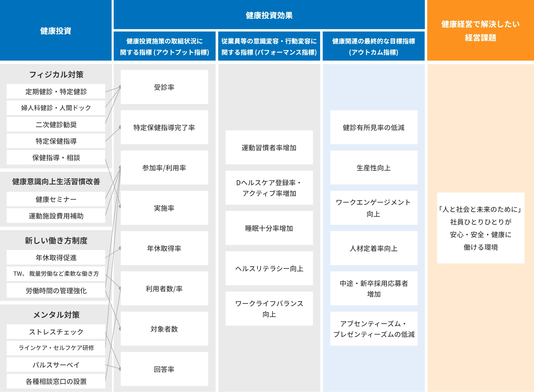The height and width of the screenshot is (392, 534).
Task: Click the 「人と社会と未来のために」 goal box
Action: point(481,228)
